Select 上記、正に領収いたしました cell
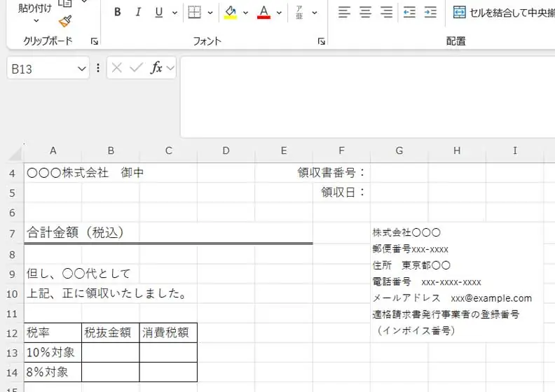 click(x=53, y=293)
